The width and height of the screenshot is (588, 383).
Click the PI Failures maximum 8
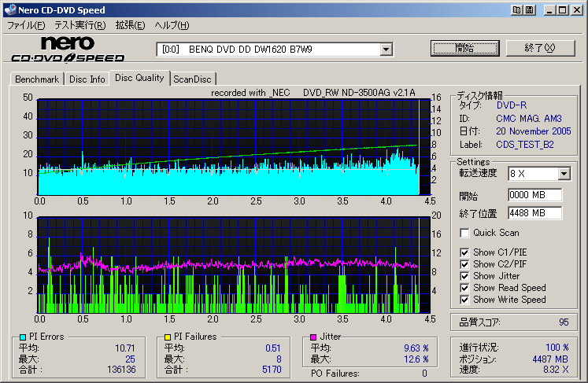click(279, 359)
